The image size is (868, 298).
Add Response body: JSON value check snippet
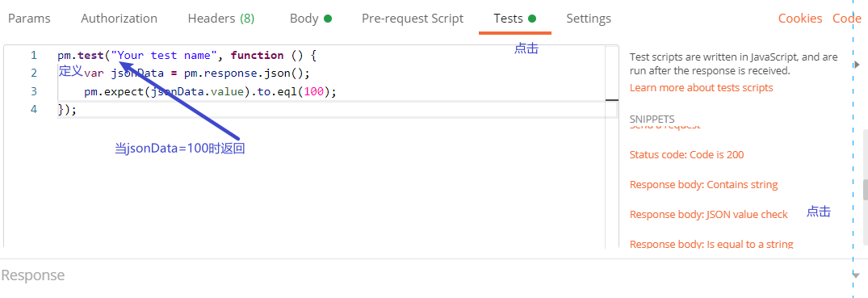click(709, 214)
